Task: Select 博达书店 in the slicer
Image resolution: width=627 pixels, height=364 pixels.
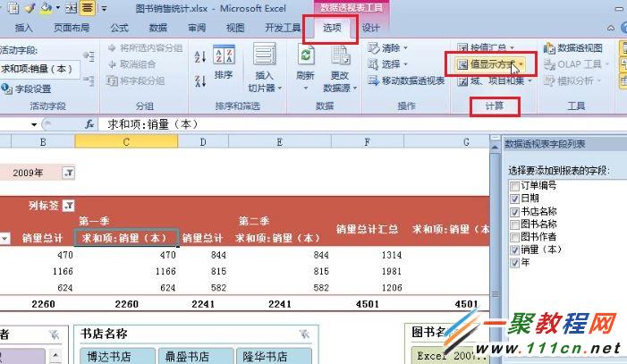Action: 117,356
